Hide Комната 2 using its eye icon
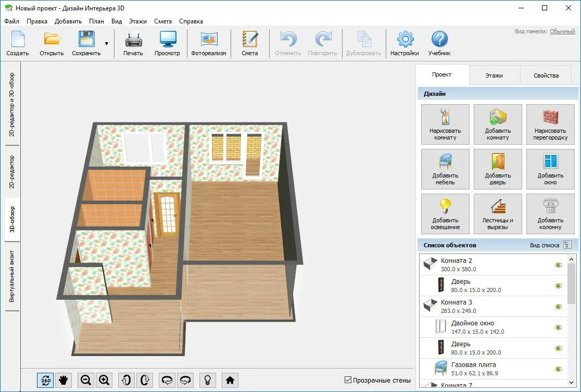This screenshot has height=392, width=581. point(559,265)
